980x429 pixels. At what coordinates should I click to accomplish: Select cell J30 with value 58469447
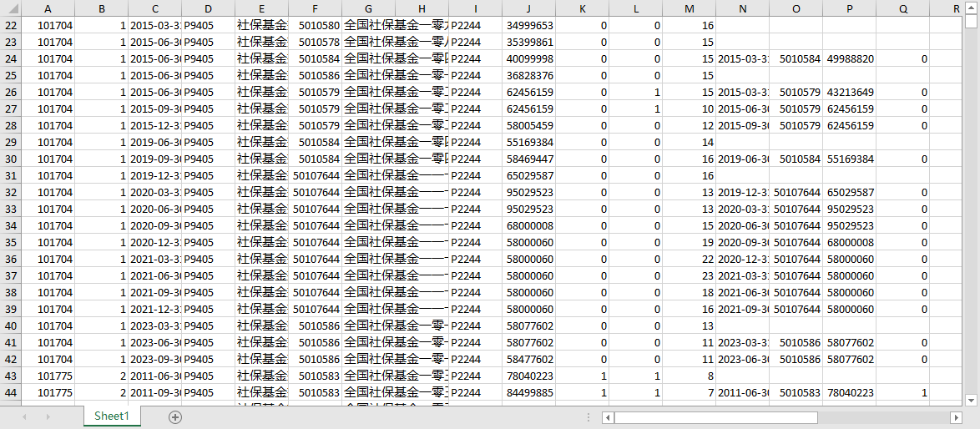528,159
